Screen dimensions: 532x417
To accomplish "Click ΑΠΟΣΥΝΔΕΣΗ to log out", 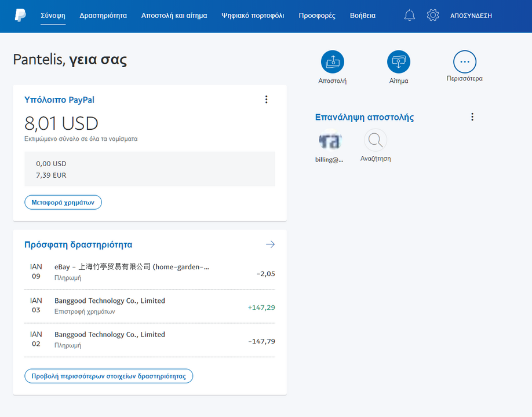I will tap(471, 16).
